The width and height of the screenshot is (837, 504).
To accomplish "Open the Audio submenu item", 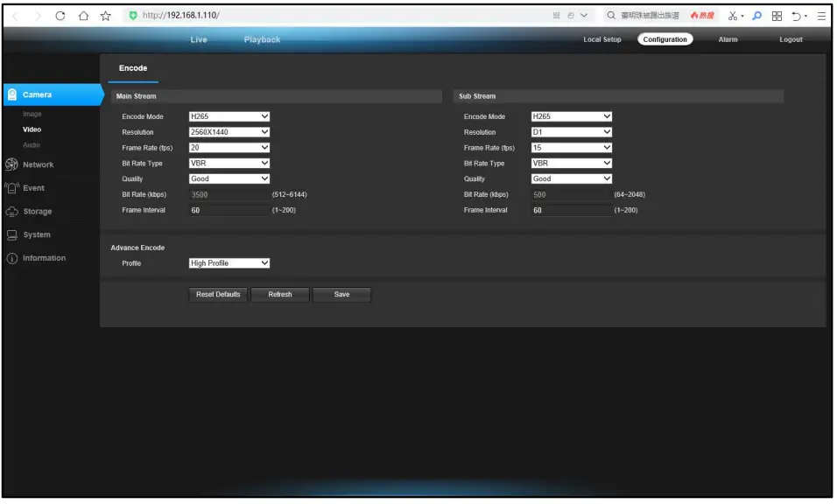I will pos(32,145).
